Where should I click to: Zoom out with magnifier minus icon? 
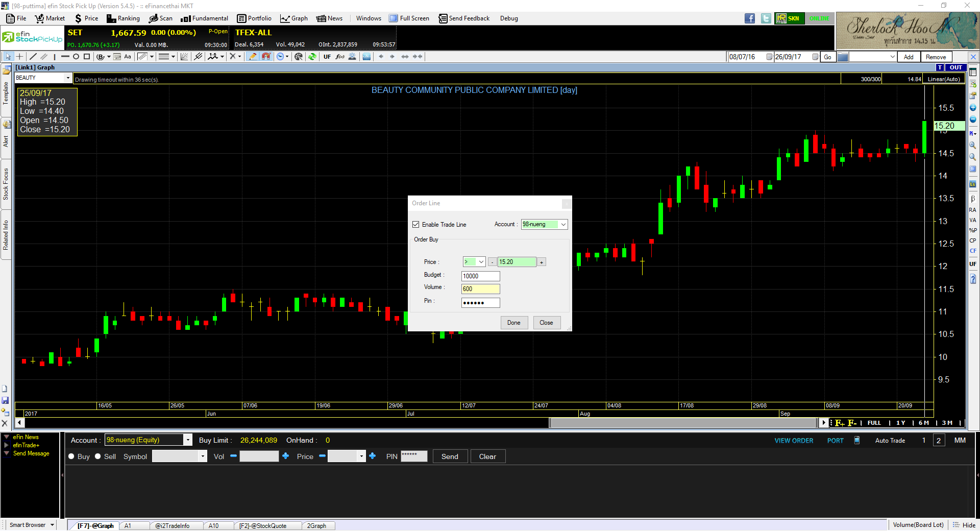click(973, 157)
